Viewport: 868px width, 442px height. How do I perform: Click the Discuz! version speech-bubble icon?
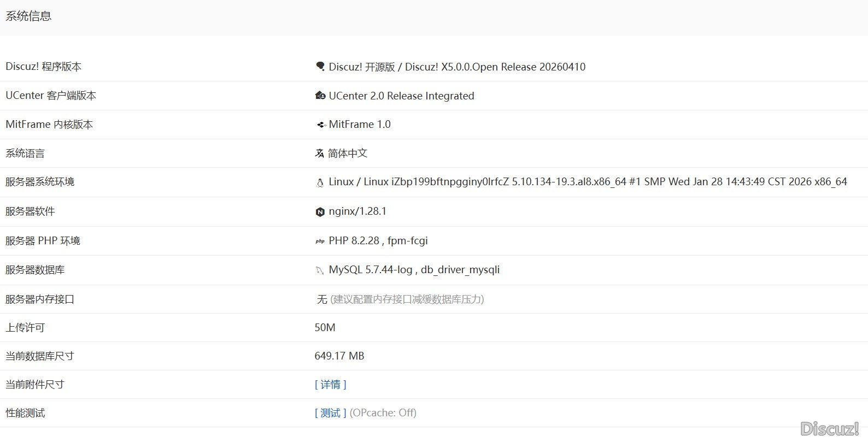320,67
